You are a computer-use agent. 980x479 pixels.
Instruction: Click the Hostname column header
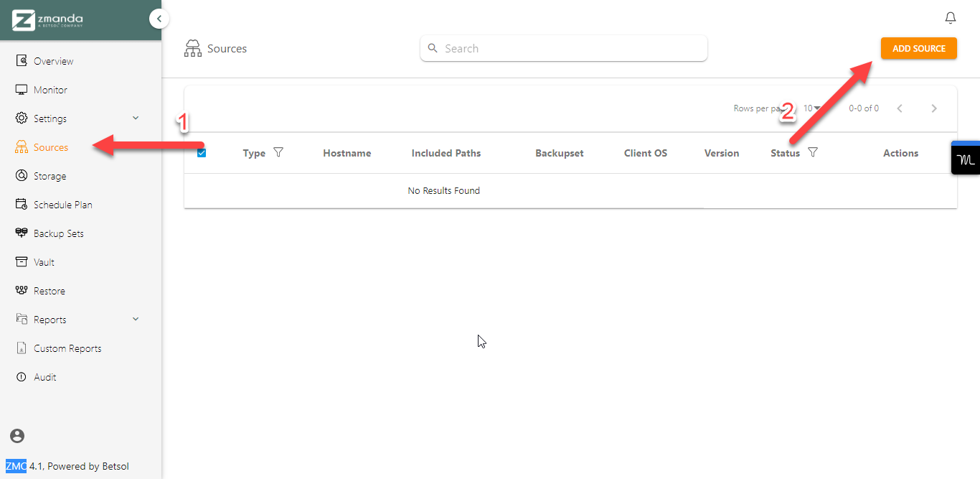tap(347, 153)
